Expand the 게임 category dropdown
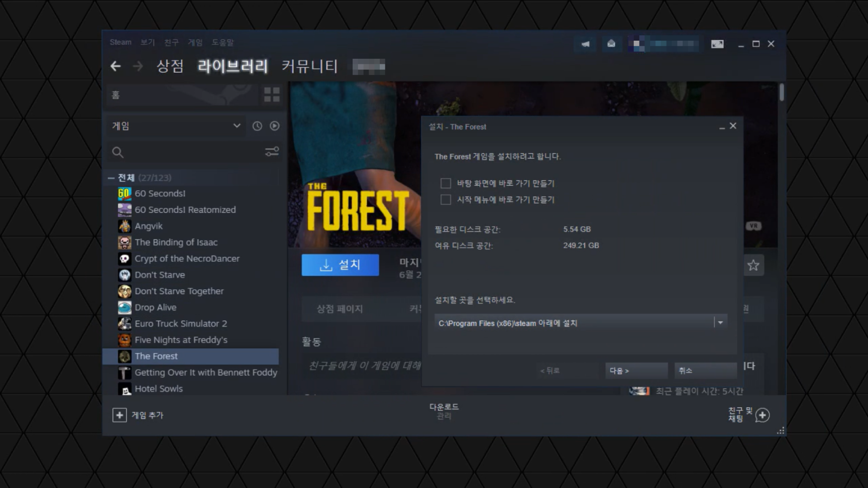Image resolution: width=868 pixels, height=488 pixels. click(x=176, y=126)
